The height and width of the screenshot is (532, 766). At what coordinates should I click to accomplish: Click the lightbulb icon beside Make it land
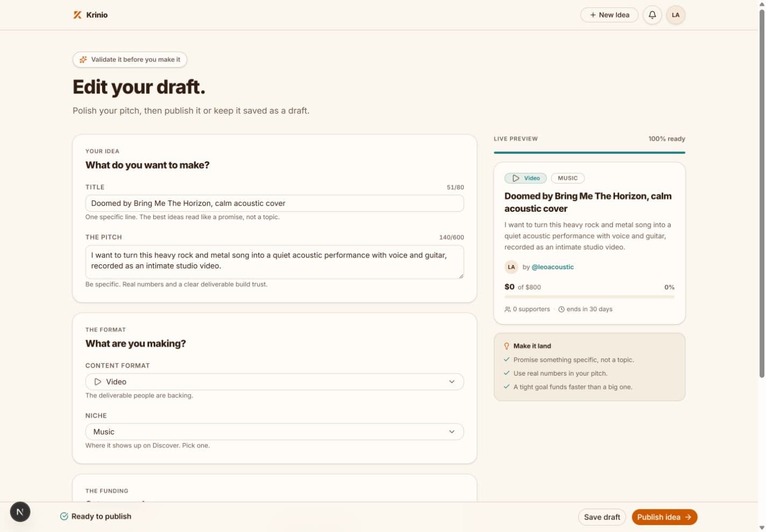(506, 346)
